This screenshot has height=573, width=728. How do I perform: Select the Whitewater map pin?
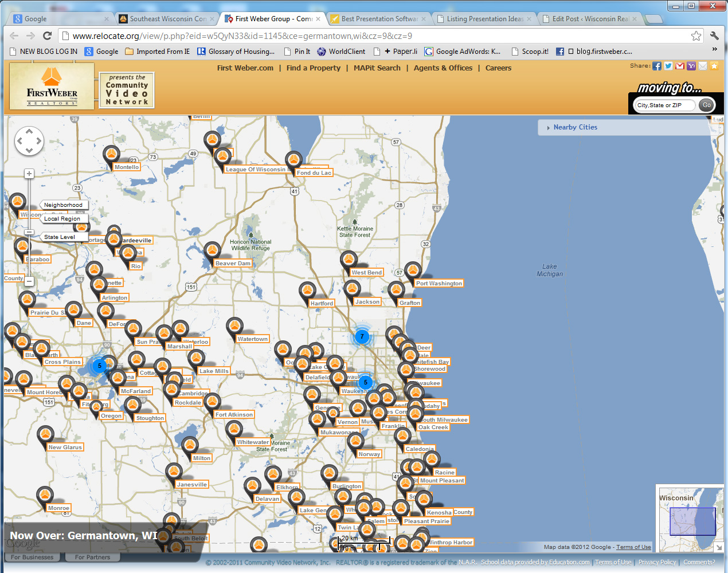(234, 430)
